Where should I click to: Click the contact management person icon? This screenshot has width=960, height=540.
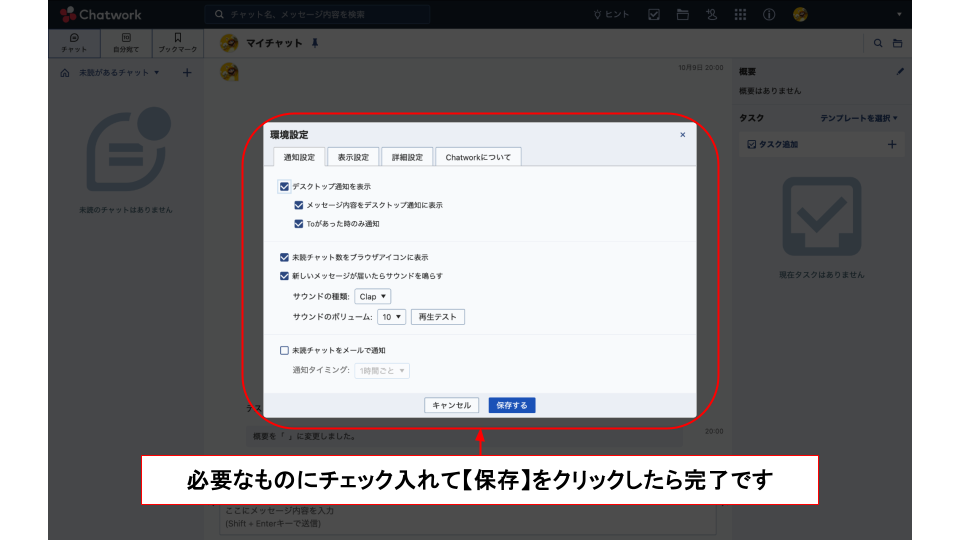(x=711, y=15)
